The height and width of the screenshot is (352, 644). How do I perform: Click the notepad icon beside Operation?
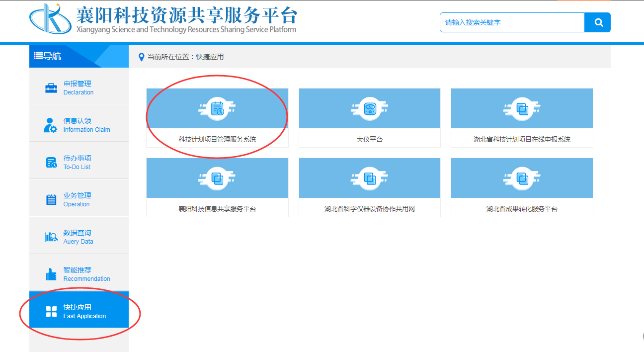[51, 200]
